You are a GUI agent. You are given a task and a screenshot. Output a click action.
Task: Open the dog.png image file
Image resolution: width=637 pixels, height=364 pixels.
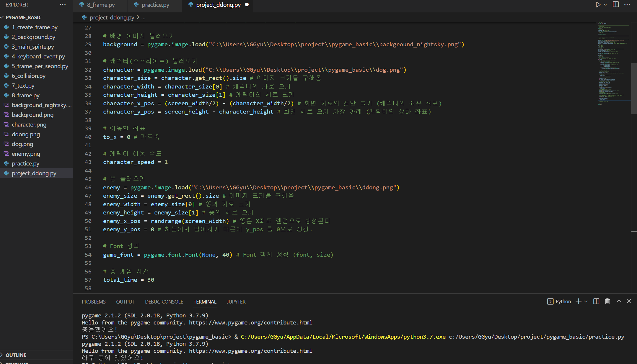[x=22, y=144]
